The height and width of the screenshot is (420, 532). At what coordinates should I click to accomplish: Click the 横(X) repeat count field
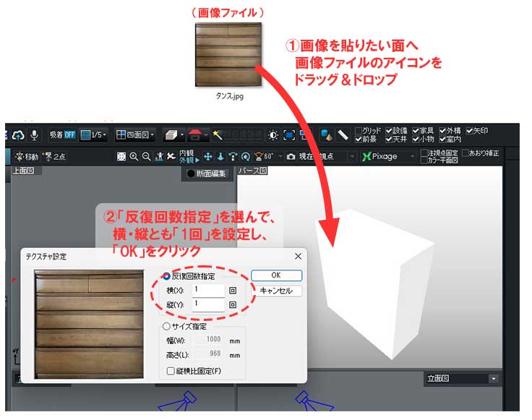click(208, 289)
